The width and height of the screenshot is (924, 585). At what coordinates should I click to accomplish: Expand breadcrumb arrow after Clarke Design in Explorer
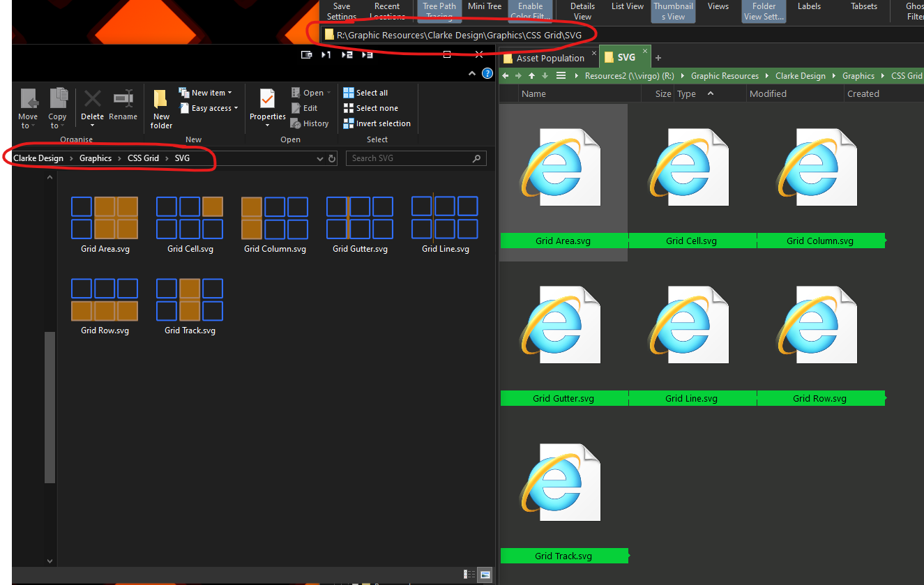(71, 158)
